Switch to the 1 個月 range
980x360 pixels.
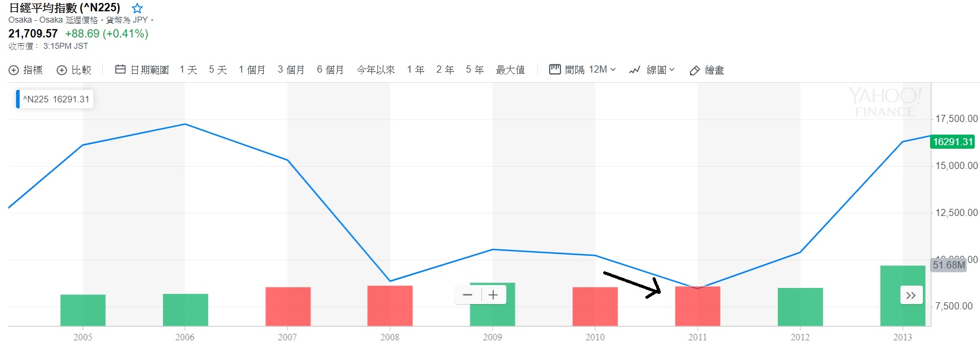pos(252,70)
